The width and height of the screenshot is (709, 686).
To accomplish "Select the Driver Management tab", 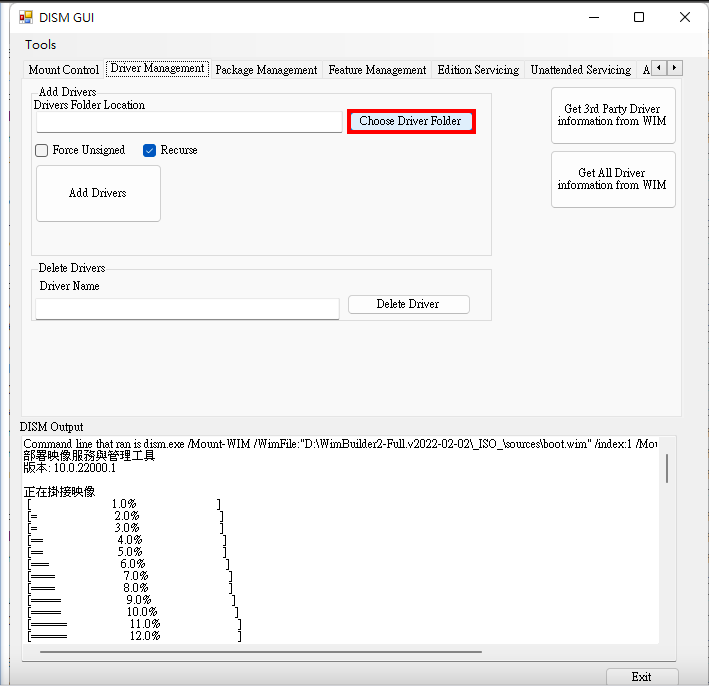I will click(x=157, y=68).
